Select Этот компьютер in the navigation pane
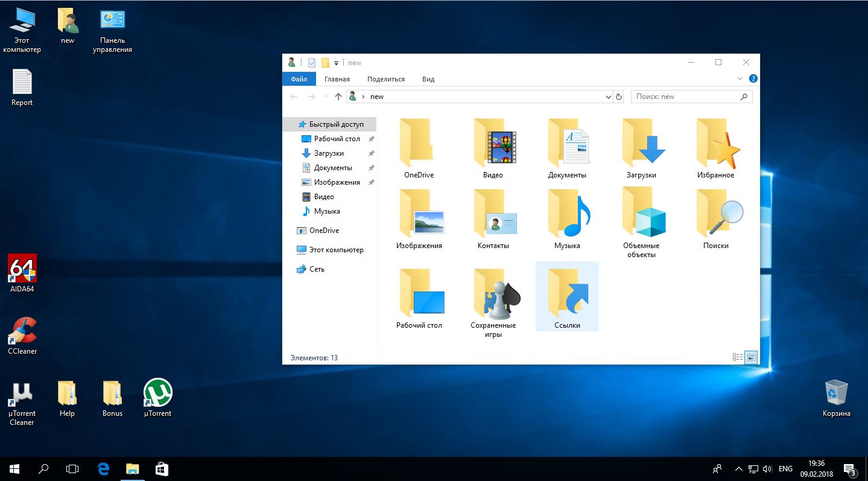868x481 pixels. 330,250
